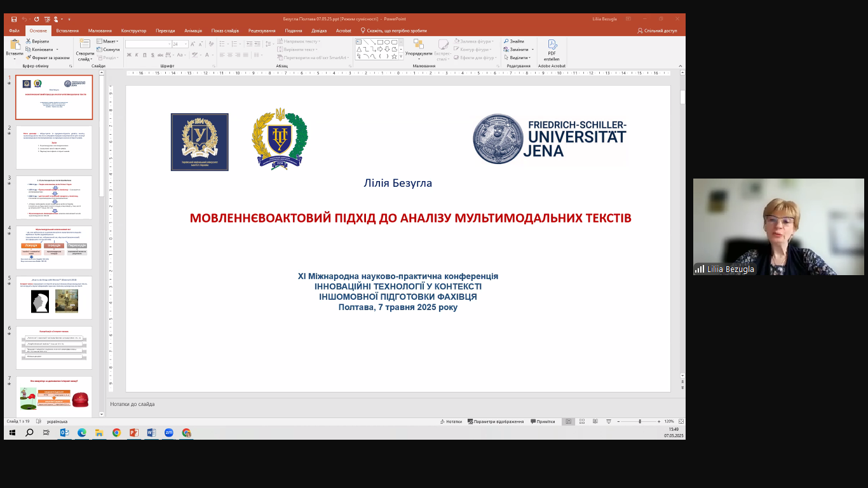Select rectangle shape in shapes gallery
This screenshot has height=488, width=868.
click(x=380, y=42)
